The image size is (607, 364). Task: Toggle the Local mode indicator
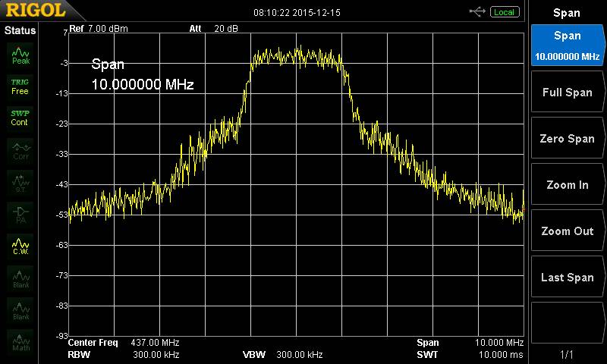coord(503,12)
